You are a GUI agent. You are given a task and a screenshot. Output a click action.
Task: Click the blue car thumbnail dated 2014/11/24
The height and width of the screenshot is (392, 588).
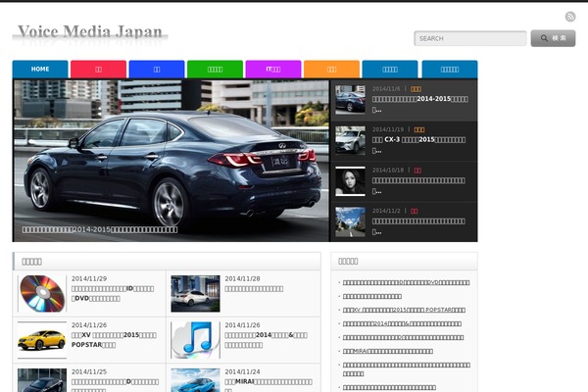195,380
